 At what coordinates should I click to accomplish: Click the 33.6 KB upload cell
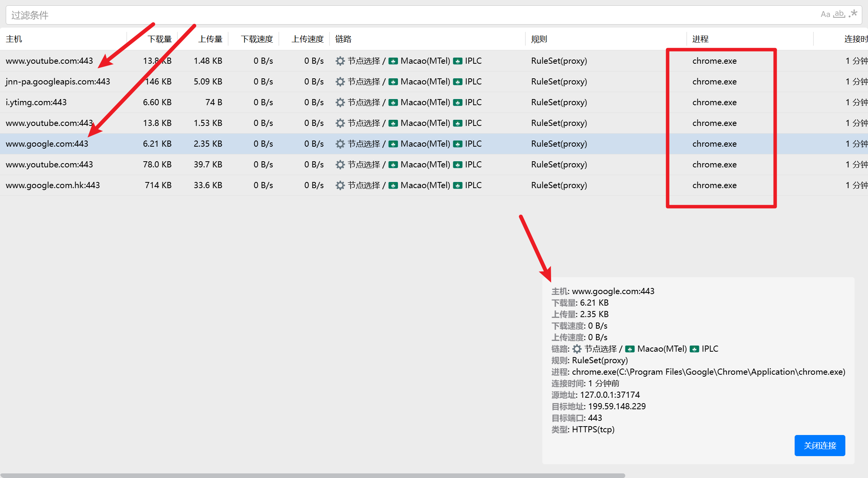click(208, 185)
